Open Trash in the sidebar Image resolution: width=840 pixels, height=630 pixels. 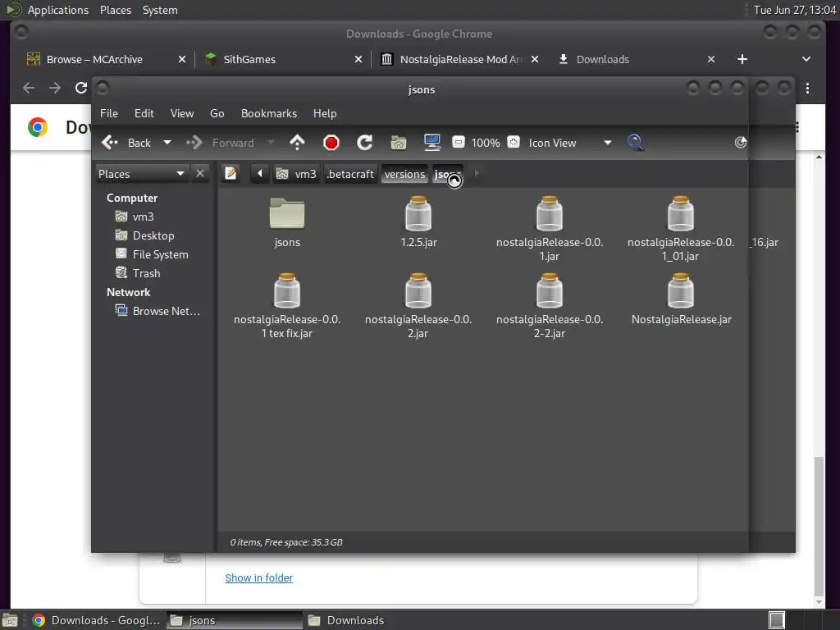pyautogui.click(x=146, y=273)
